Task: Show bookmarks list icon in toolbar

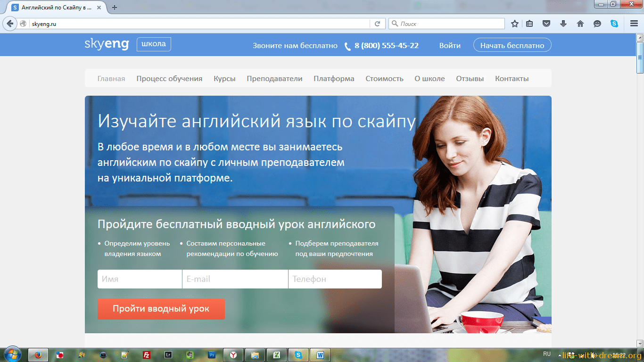Action: pos(530,24)
